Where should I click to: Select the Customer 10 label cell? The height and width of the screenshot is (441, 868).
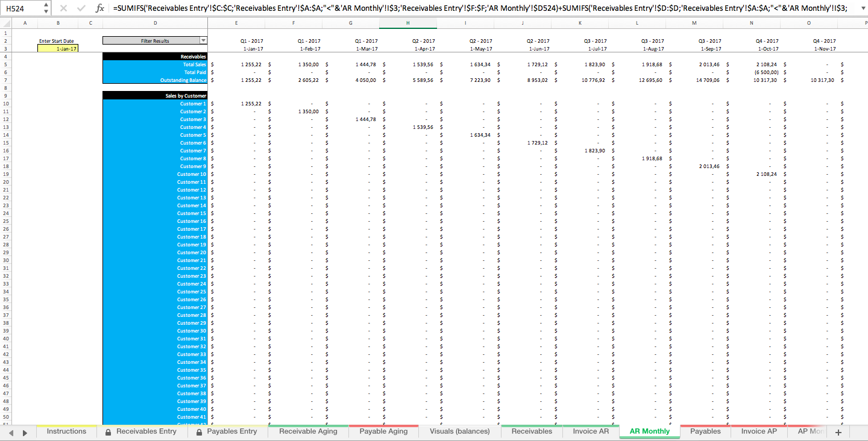pos(155,174)
